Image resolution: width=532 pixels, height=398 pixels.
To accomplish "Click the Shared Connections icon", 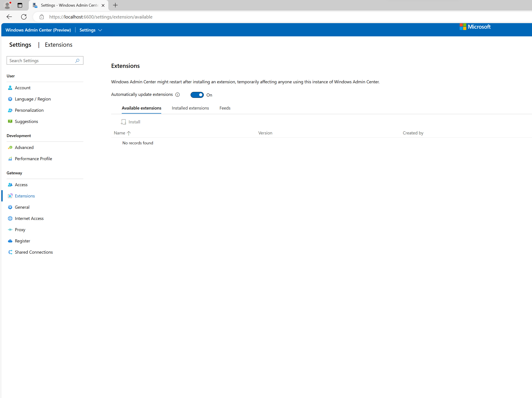I will [x=10, y=252].
